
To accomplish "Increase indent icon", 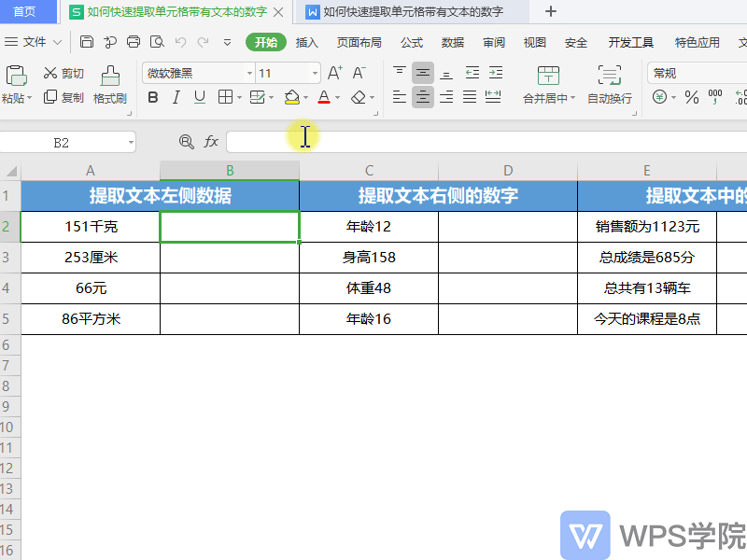I will pos(496,73).
